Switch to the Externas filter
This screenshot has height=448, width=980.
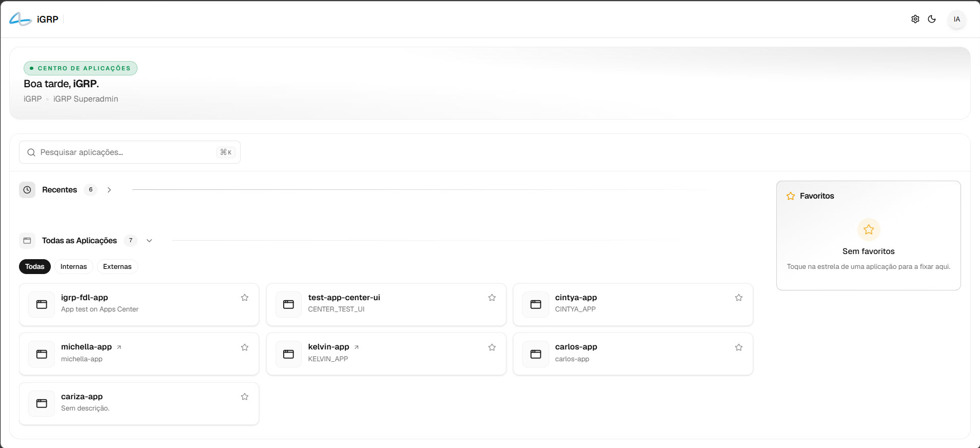(117, 267)
